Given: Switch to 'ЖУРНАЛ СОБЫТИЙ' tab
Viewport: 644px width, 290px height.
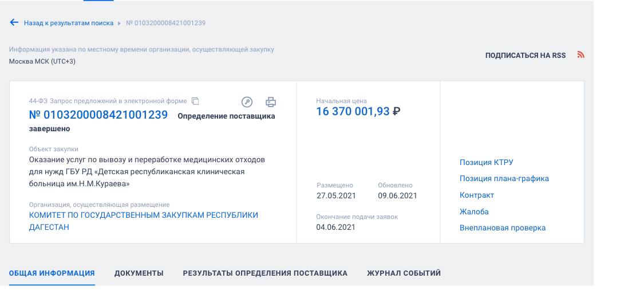Looking at the screenshot, I should click(x=404, y=273).
